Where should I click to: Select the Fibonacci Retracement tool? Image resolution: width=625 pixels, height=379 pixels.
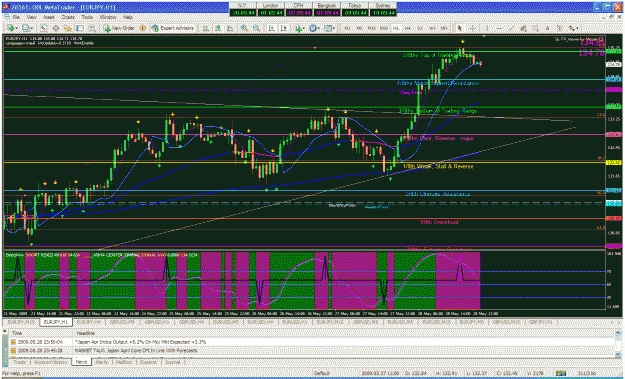[x=535, y=28]
